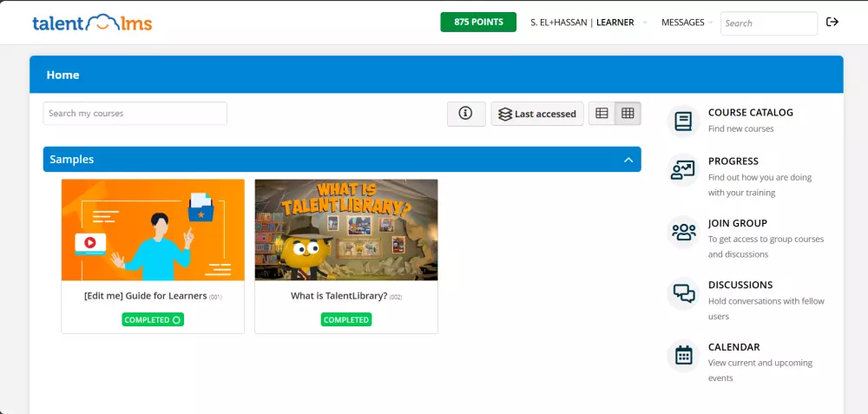This screenshot has height=414, width=868.
Task: Click Hold conversations with fellow users text
Action: (766, 309)
